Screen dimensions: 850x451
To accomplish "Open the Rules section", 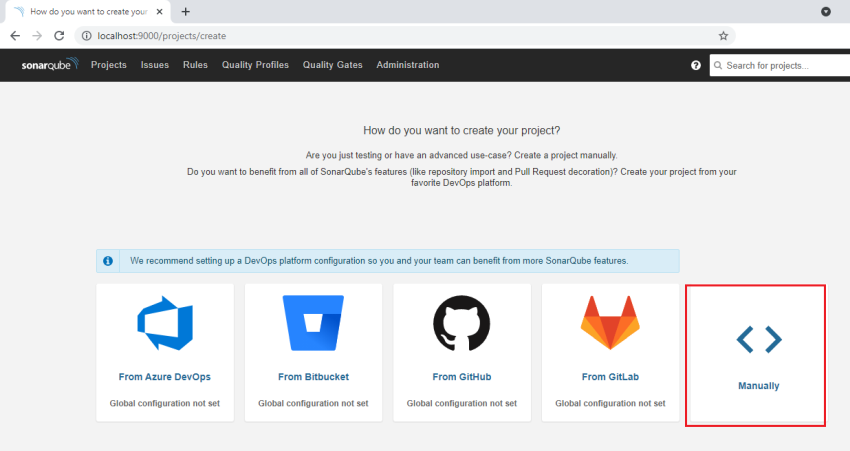I will tap(195, 65).
